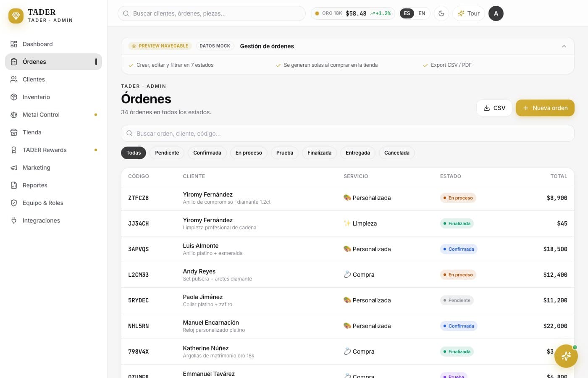The height and width of the screenshot is (378, 588).
Task: Click client name Luis Almonte
Action: 201,246
